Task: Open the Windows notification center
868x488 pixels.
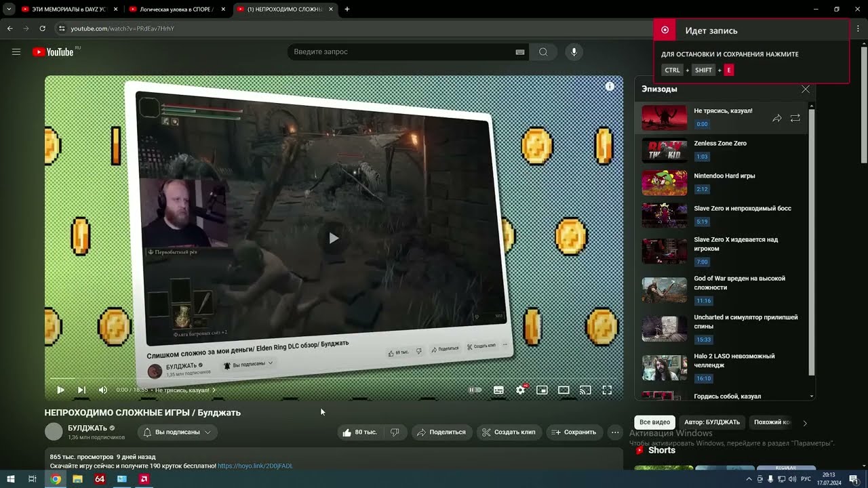Action: [x=854, y=479]
